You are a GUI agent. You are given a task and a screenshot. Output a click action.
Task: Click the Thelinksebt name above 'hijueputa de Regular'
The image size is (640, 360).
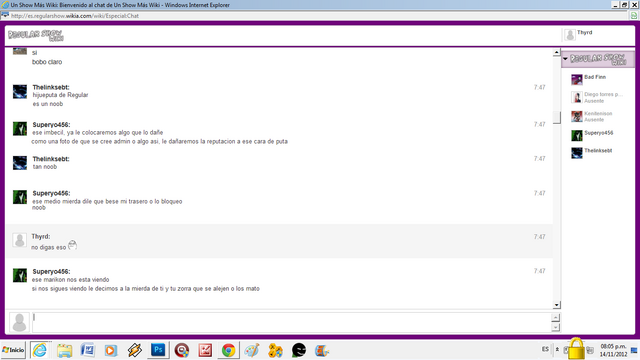coord(51,87)
